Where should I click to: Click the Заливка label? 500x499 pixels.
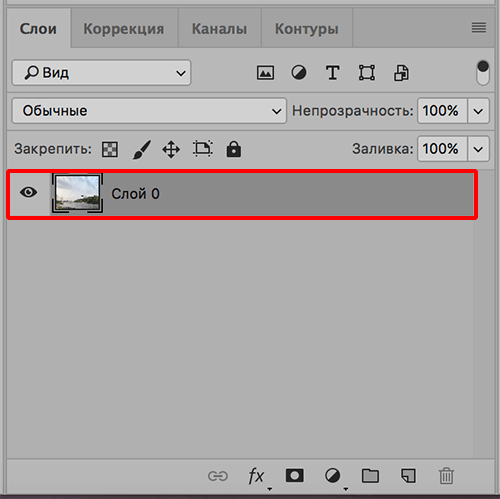pos(383,149)
